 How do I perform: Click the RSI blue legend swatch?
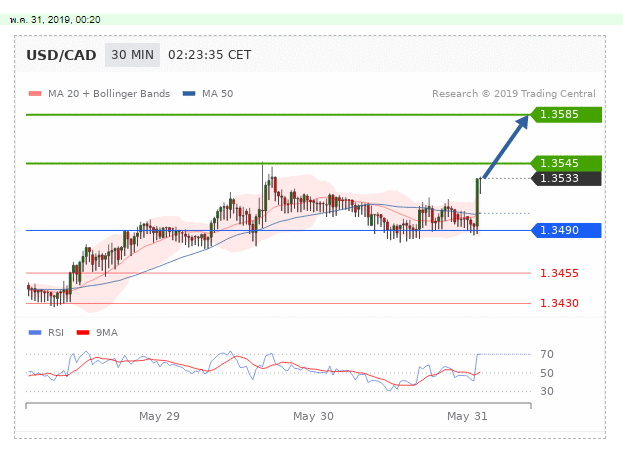35,333
